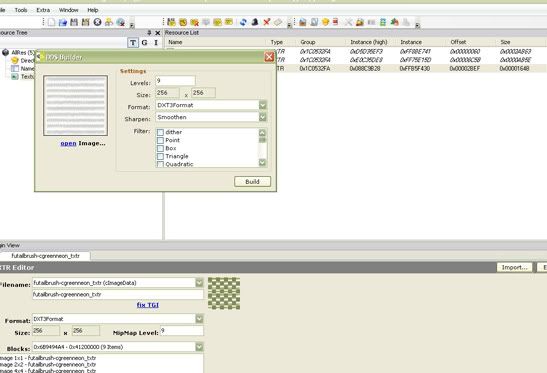This screenshot has height=373, width=547.
Task: Click the Levels input field
Action: (175, 81)
